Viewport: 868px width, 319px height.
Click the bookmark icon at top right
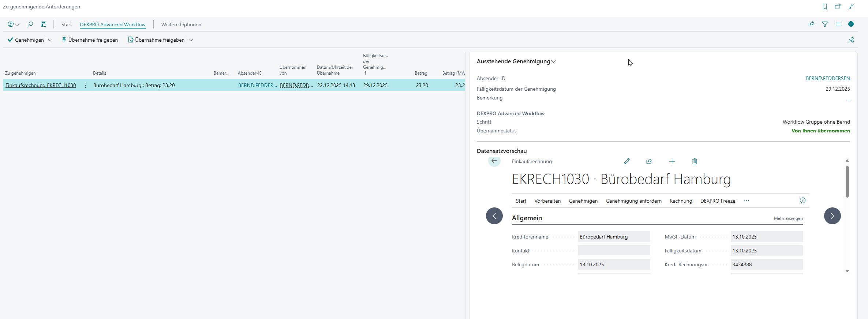(x=825, y=7)
